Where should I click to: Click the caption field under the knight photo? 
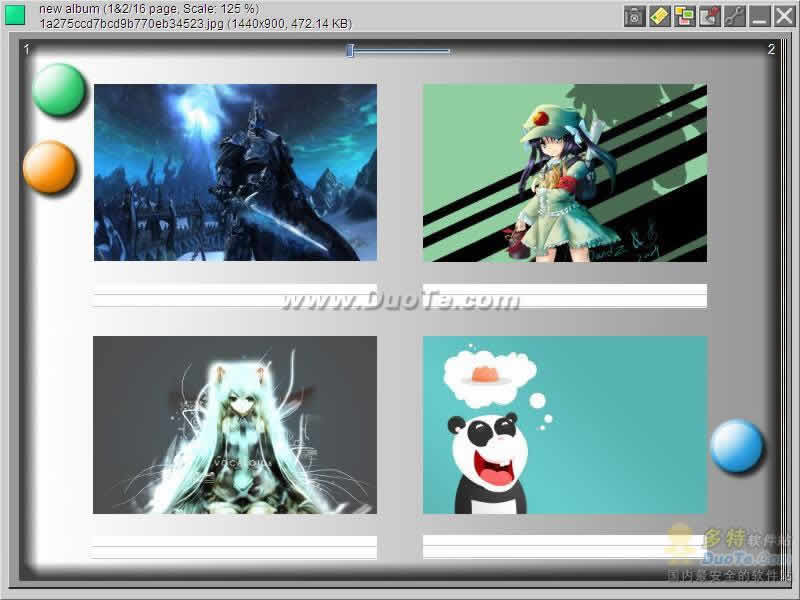[235, 295]
